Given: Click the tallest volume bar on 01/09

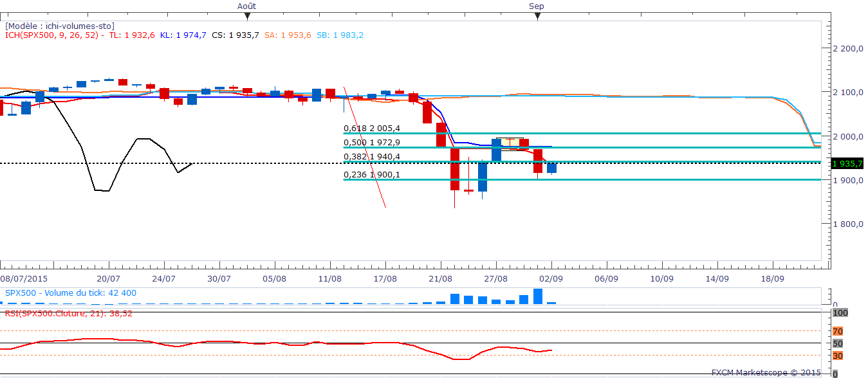Looking at the screenshot, I should (538, 296).
